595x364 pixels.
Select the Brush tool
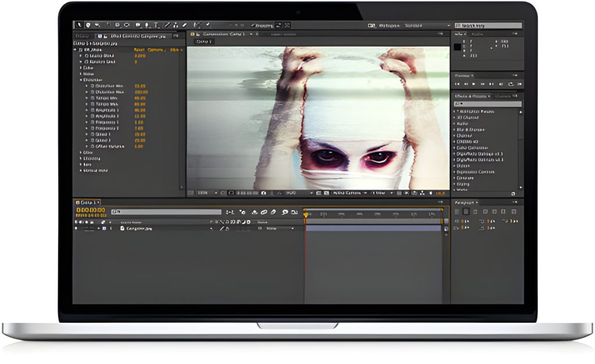(x=167, y=25)
